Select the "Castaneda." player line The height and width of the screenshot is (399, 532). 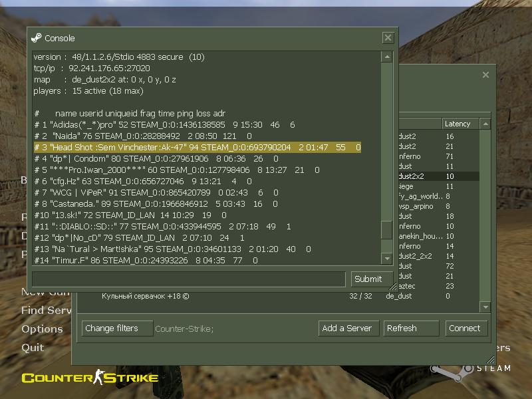[156, 204]
